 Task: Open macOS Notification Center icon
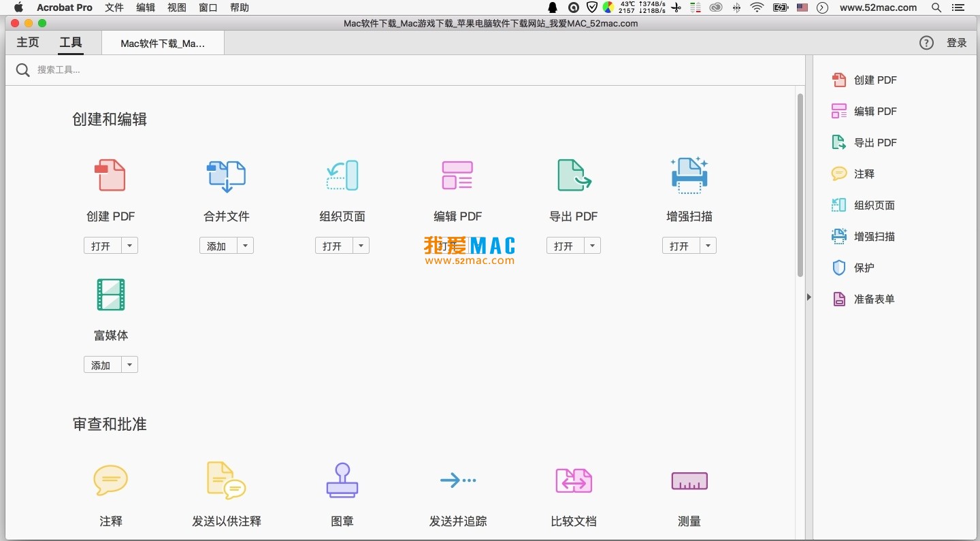coord(959,7)
